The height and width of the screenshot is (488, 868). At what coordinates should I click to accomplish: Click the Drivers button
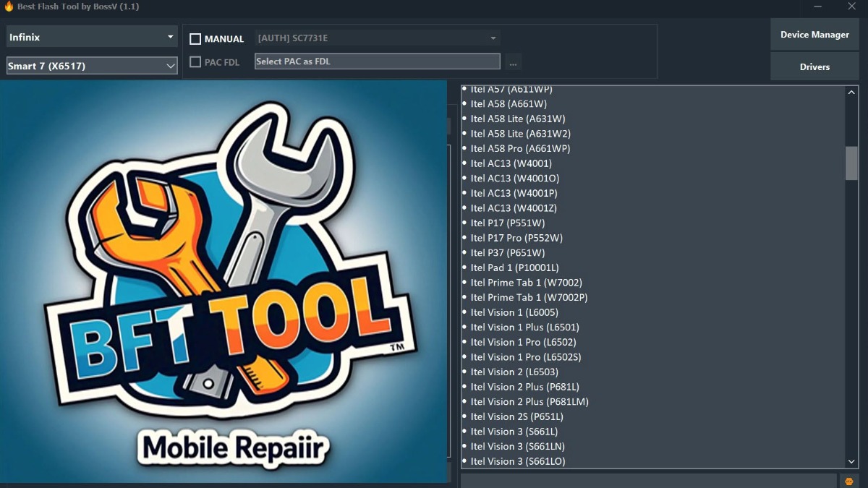(x=814, y=67)
